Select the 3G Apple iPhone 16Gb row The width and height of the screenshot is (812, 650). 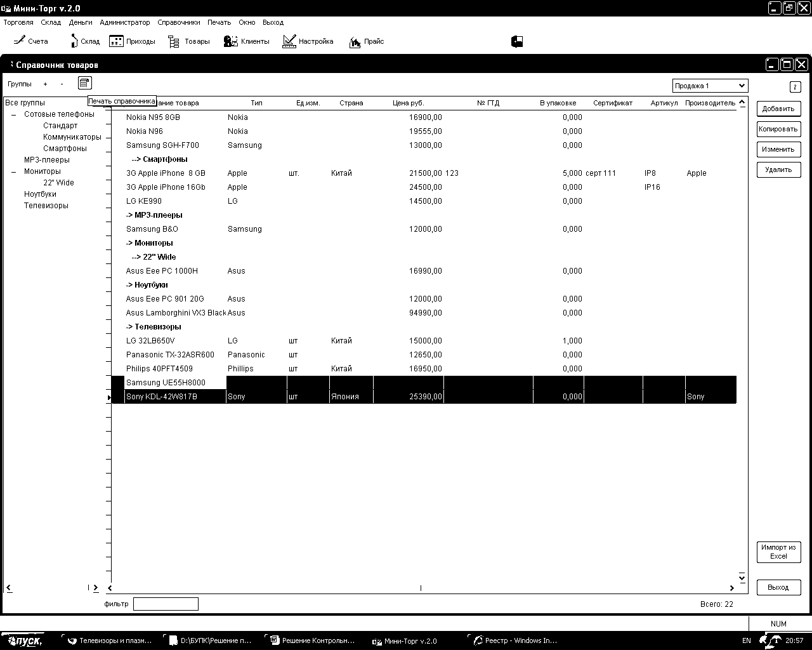(424, 187)
